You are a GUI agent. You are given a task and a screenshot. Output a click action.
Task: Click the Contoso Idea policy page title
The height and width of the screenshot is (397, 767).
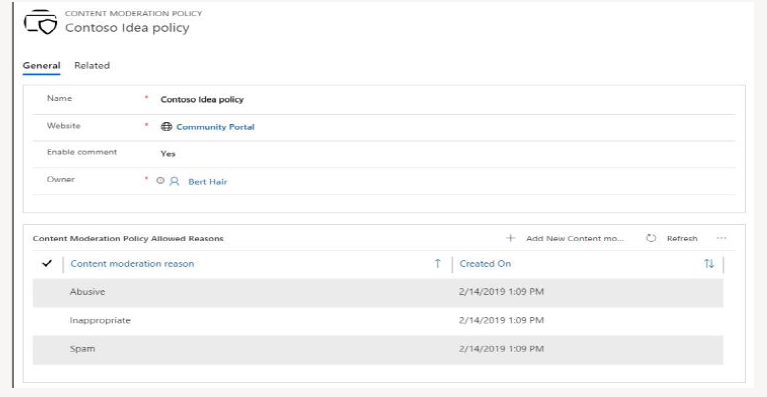click(x=127, y=28)
